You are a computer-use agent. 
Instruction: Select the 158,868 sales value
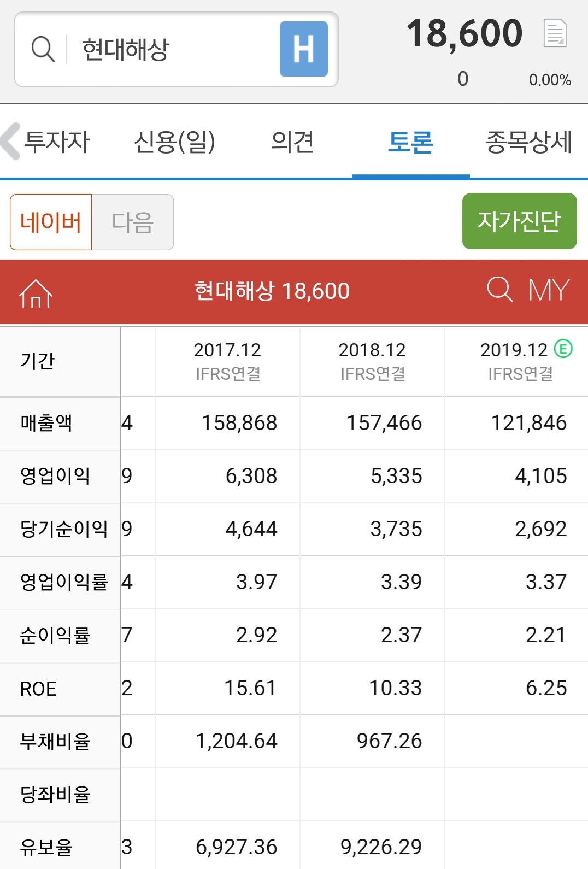tap(239, 423)
